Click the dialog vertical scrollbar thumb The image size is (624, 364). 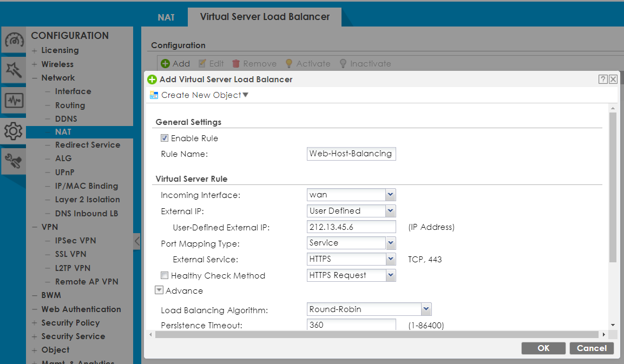point(613,187)
